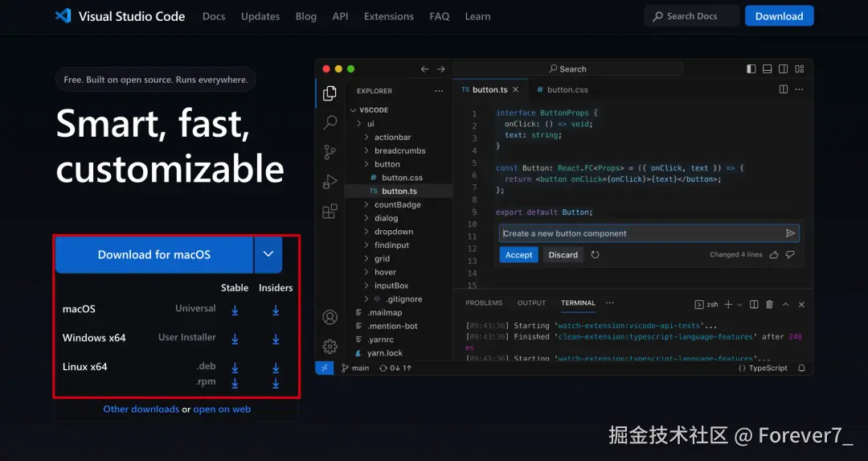Download Linux .deb Stable package
The image size is (868, 461).
click(235, 368)
